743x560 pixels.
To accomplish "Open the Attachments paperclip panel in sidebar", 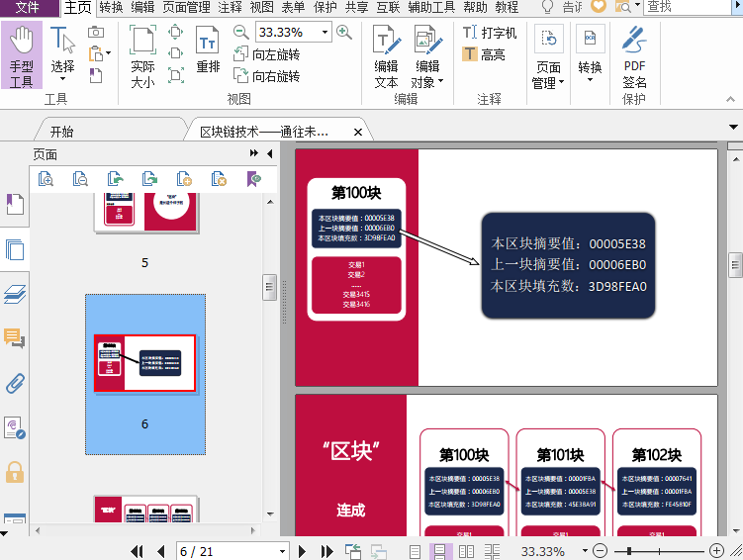I will 15,383.
